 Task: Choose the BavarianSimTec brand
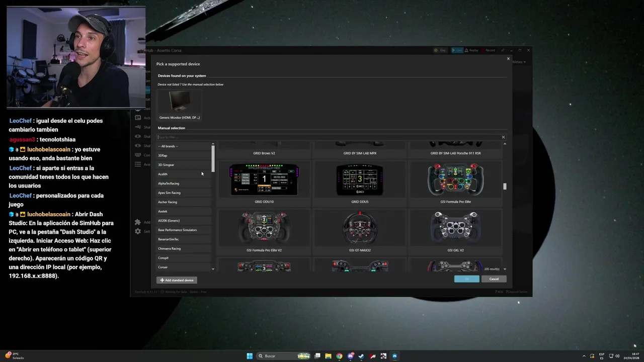tap(184, 239)
